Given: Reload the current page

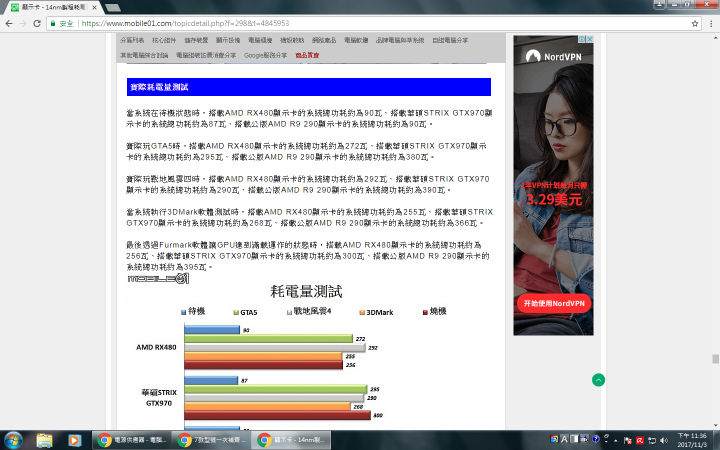Looking at the screenshot, I should (37, 23).
